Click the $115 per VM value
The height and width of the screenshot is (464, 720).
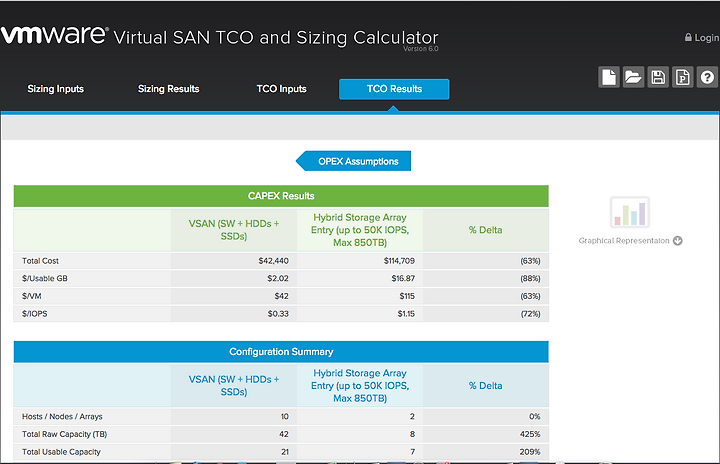tap(407, 296)
